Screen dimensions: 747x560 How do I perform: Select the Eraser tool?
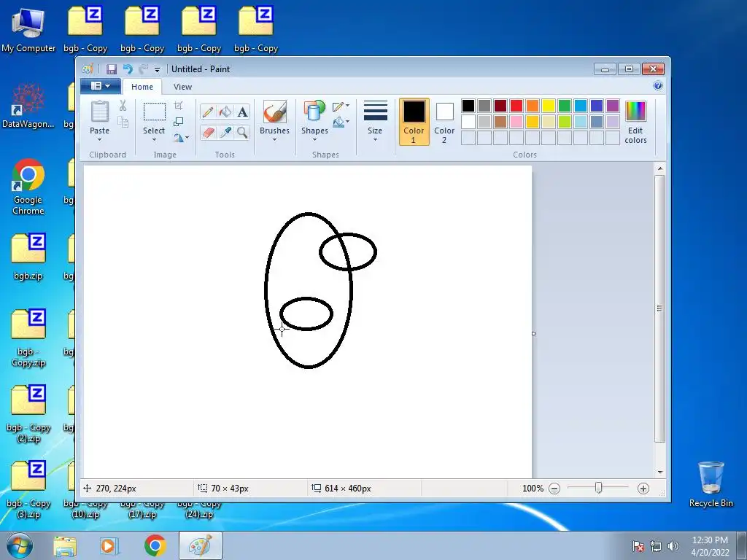pos(208,132)
